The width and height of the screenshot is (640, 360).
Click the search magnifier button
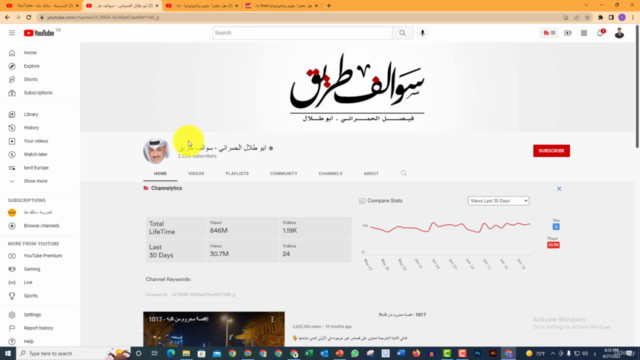pyautogui.click(x=402, y=33)
